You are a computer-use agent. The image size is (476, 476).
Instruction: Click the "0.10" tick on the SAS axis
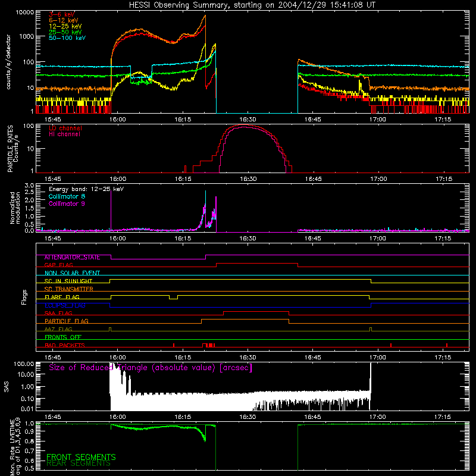tap(27, 399)
